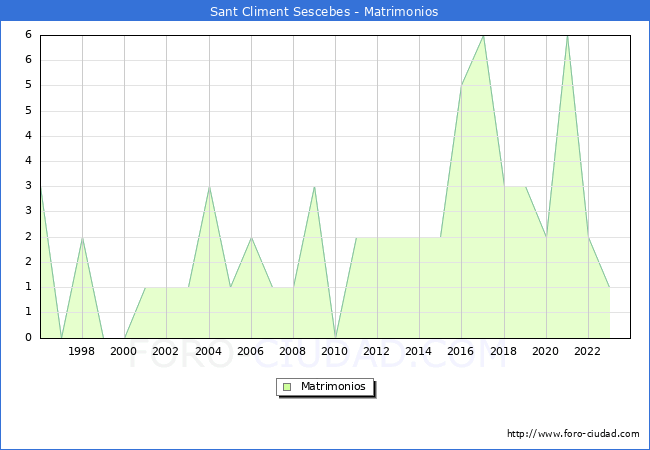Click the 2008 x-axis label
650x450 pixels.
click(292, 351)
